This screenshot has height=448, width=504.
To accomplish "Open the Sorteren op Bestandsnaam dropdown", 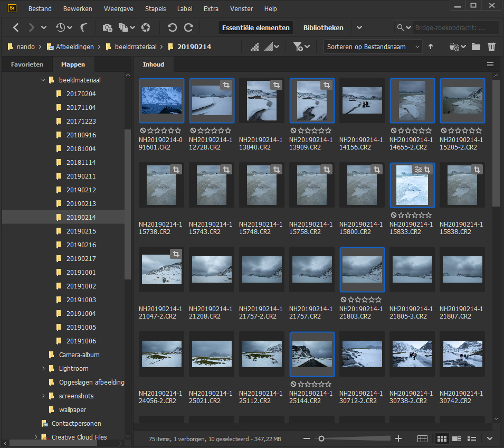I will point(373,47).
